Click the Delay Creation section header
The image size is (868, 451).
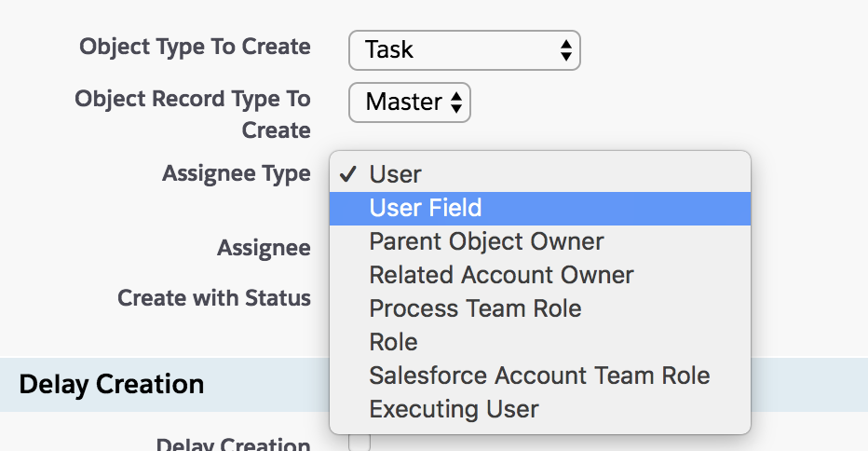click(x=112, y=384)
